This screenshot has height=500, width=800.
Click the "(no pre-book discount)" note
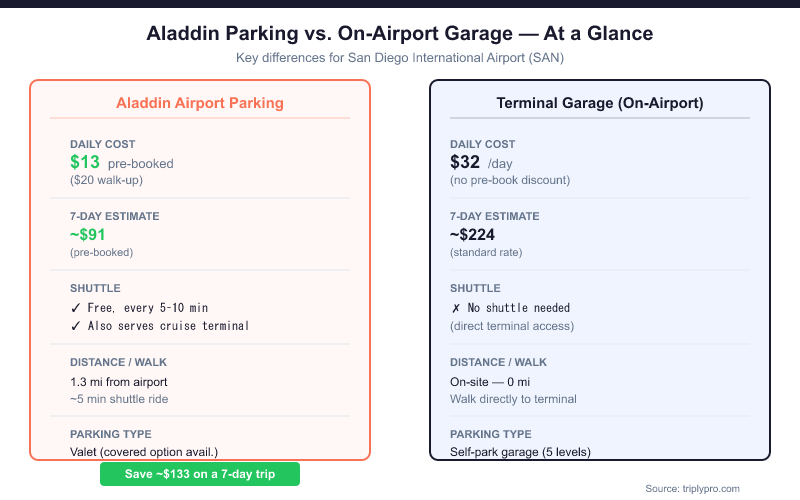pyautogui.click(x=510, y=181)
